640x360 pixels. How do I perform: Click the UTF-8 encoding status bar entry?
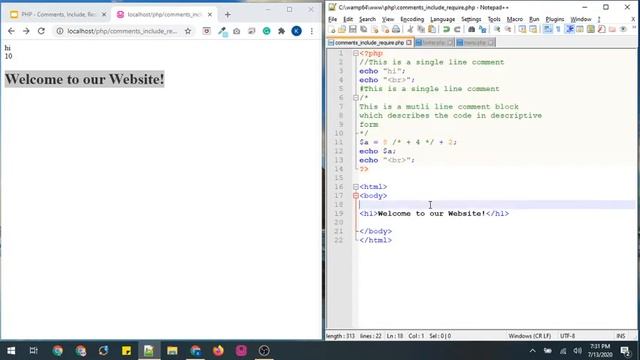click(567, 336)
